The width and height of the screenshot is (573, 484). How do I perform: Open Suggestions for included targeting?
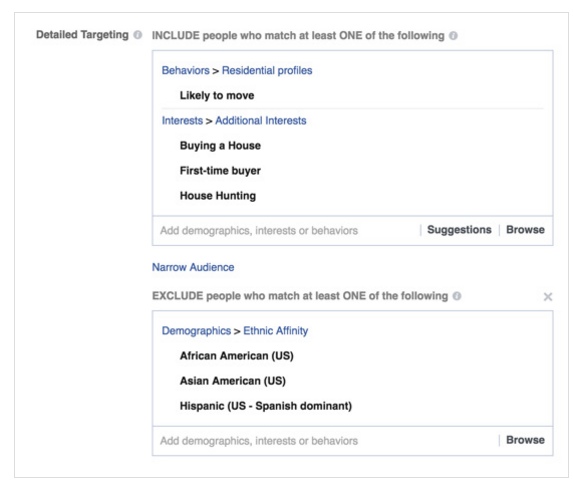(459, 230)
